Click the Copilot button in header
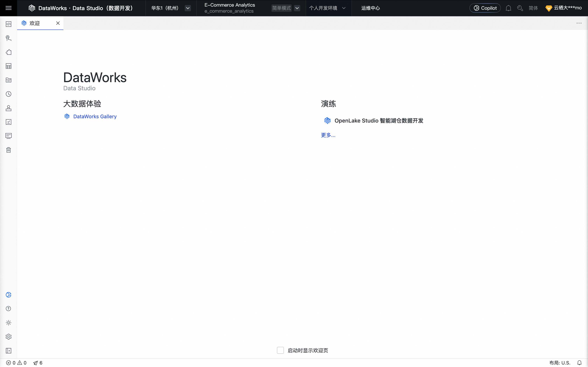Viewport: 588px width, 367px height. coord(485,8)
